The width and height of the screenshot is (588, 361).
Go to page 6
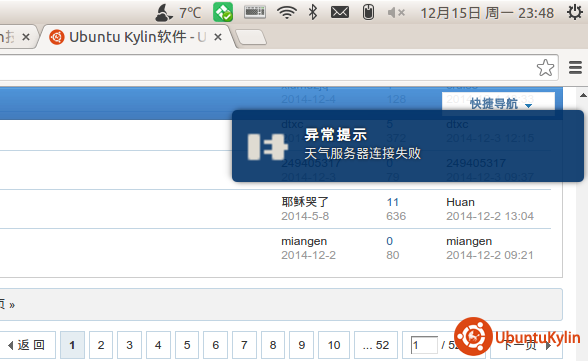pos(216,345)
